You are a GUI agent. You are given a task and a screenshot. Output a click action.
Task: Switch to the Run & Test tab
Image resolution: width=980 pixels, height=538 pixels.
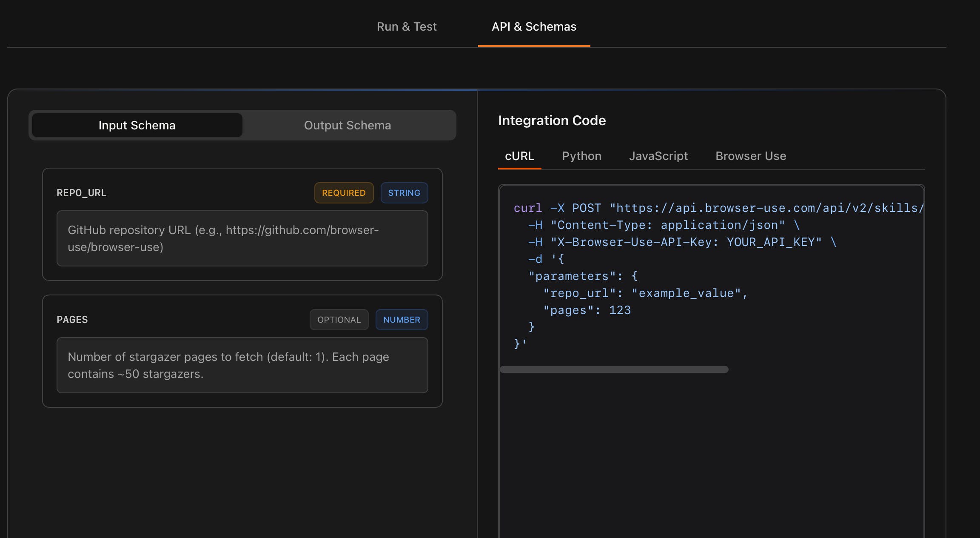406,26
